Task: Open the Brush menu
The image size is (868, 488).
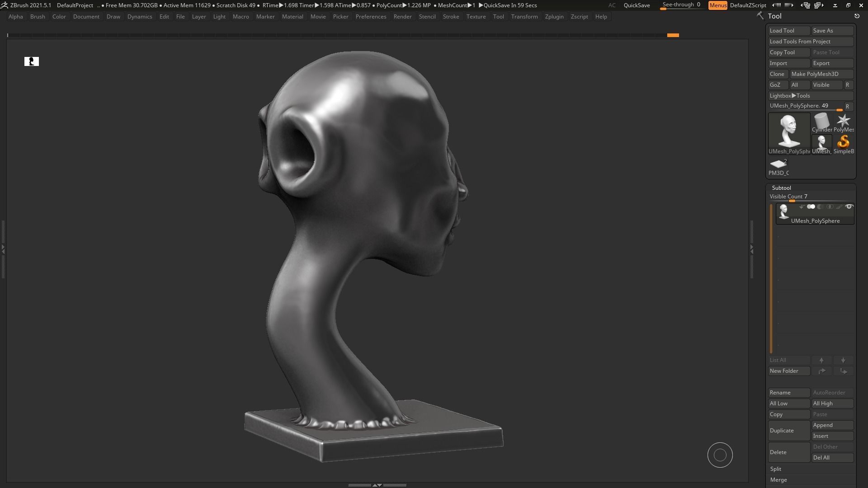Action: click(x=38, y=17)
